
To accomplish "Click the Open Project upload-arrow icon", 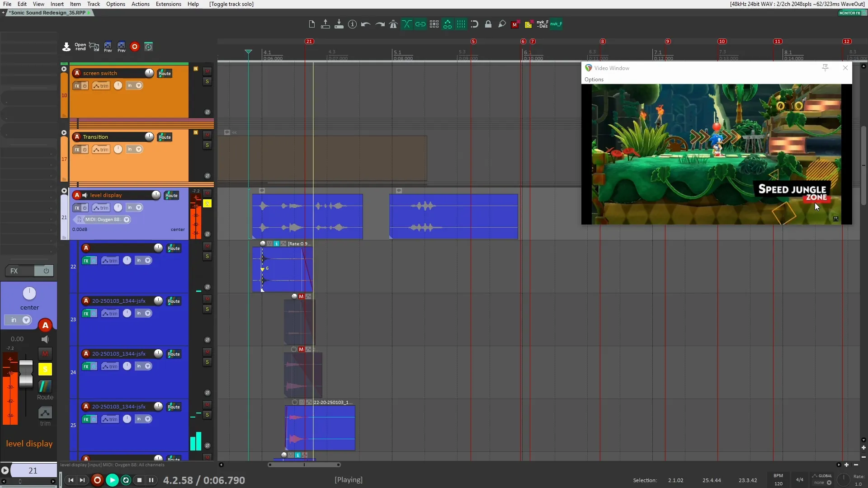I will point(325,24).
